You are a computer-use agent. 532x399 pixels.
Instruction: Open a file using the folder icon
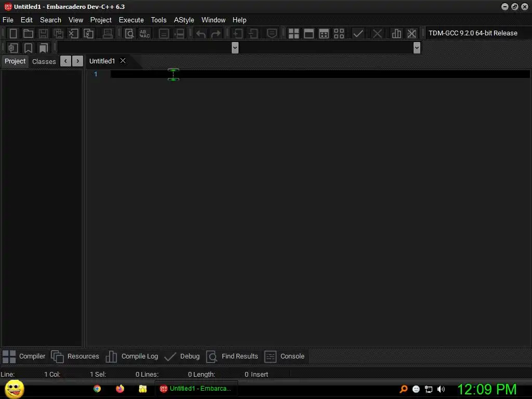click(28, 33)
